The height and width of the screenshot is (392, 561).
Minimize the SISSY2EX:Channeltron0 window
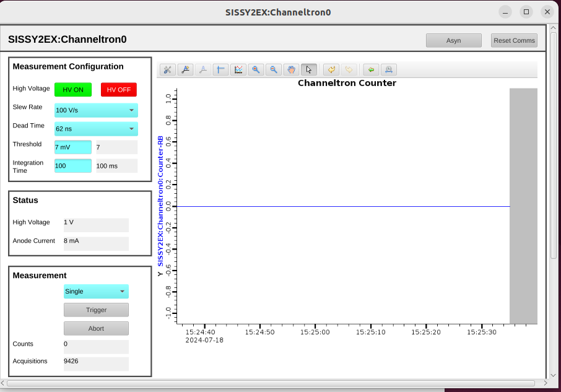coord(505,12)
